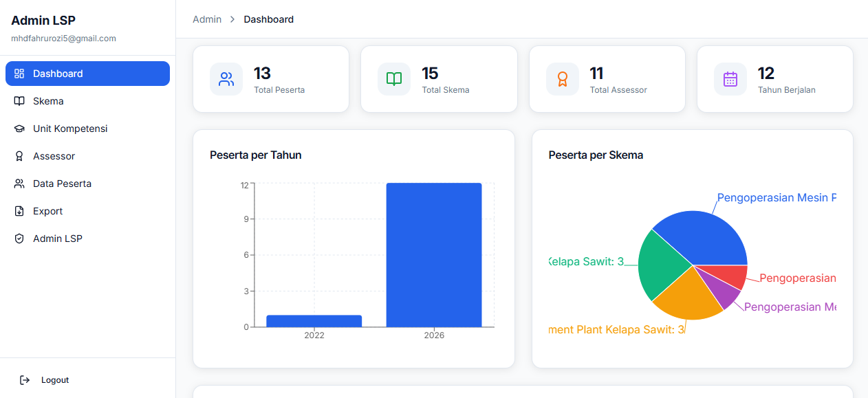
Task: Click the Dashboard grid icon in sidebar
Action: (19, 74)
